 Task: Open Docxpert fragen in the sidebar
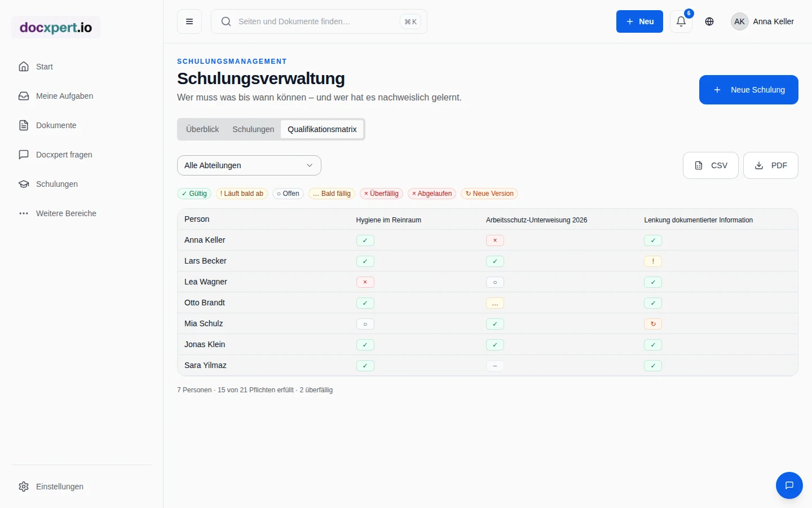(x=81, y=155)
